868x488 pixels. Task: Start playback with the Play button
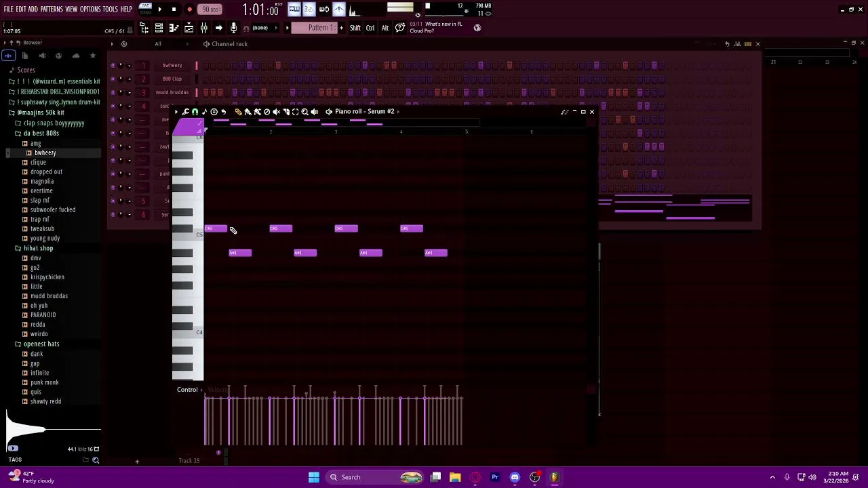pos(159,9)
